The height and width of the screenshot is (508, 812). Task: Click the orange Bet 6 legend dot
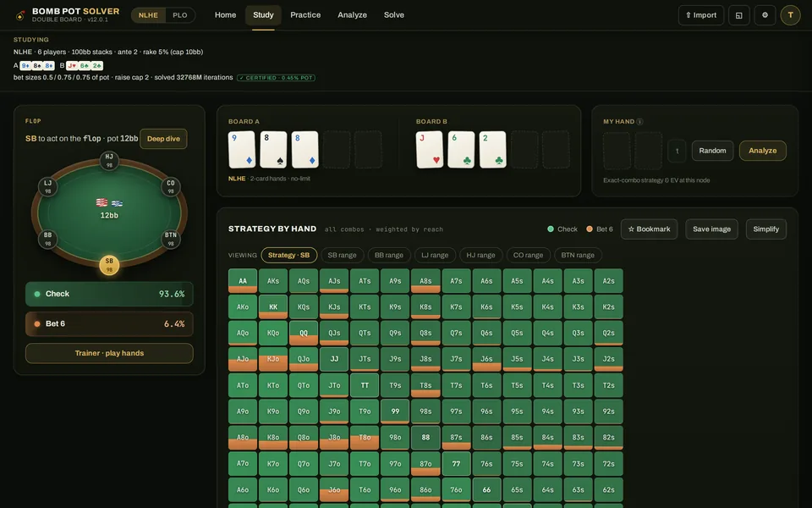click(x=590, y=229)
